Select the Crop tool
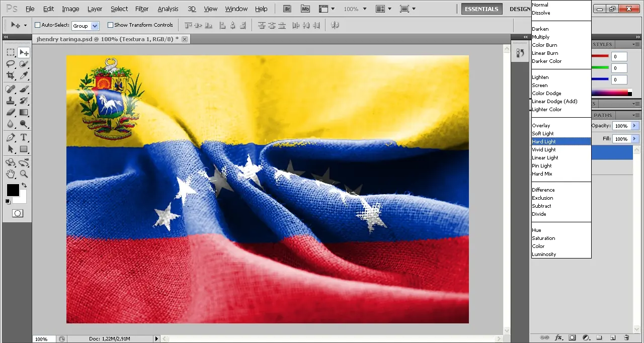Screen dimensions: 644x343 tap(10, 75)
